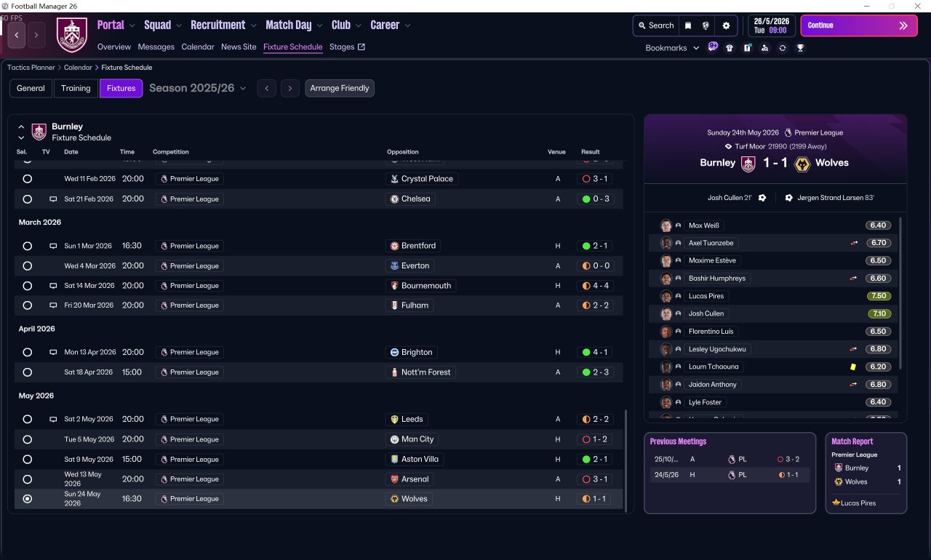Image resolution: width=931 pixels, height=560 pixels.
Task: Open the Recruitment dropdown menu
Action: 224,25
